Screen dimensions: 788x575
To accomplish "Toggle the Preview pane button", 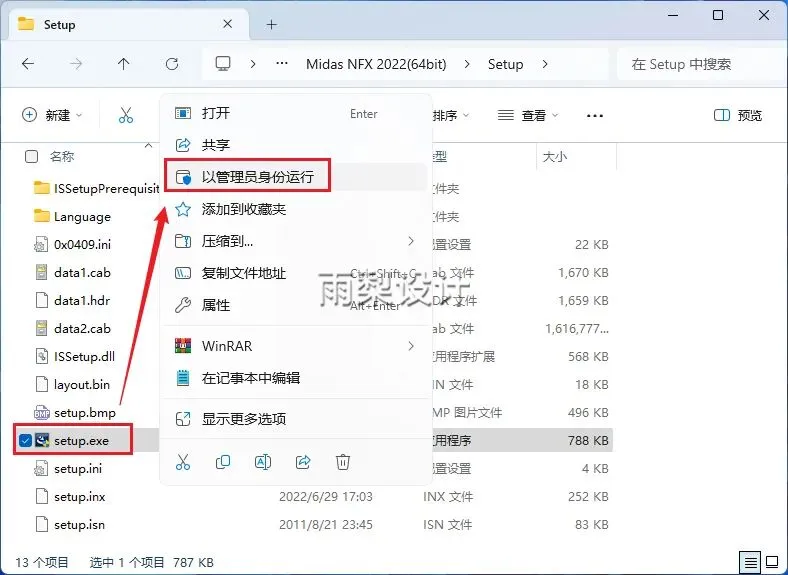I will click(x=738, y=116).
